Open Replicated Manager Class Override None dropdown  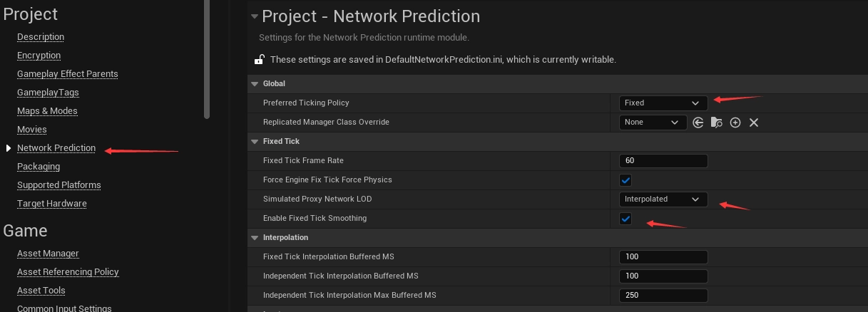pos(653,123)
